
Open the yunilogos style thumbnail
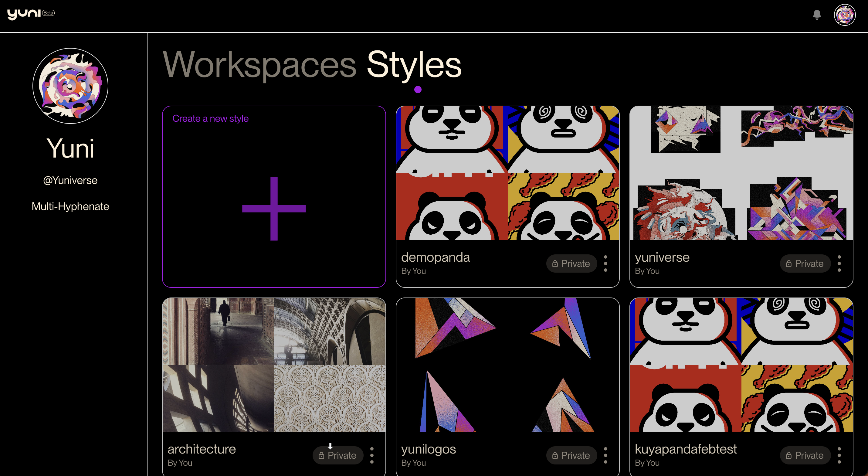(x=507, y=364)
